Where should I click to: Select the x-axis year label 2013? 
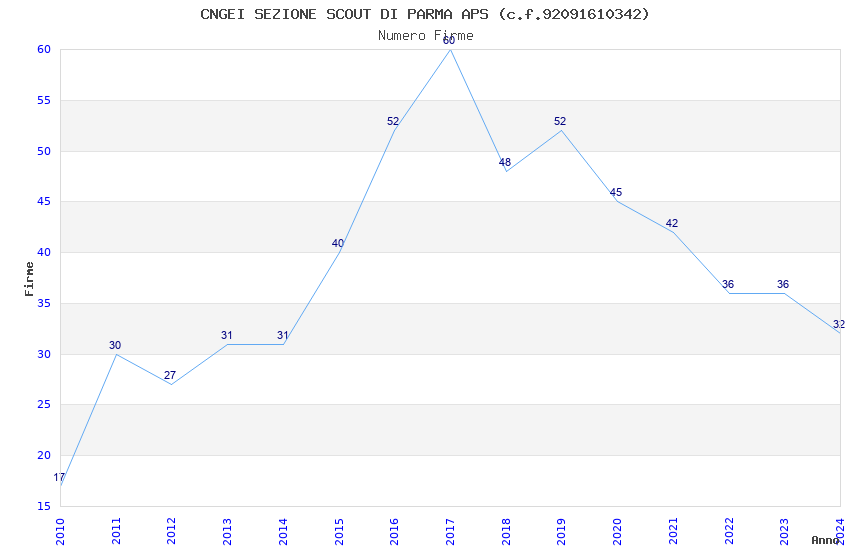tap(227, 532)
